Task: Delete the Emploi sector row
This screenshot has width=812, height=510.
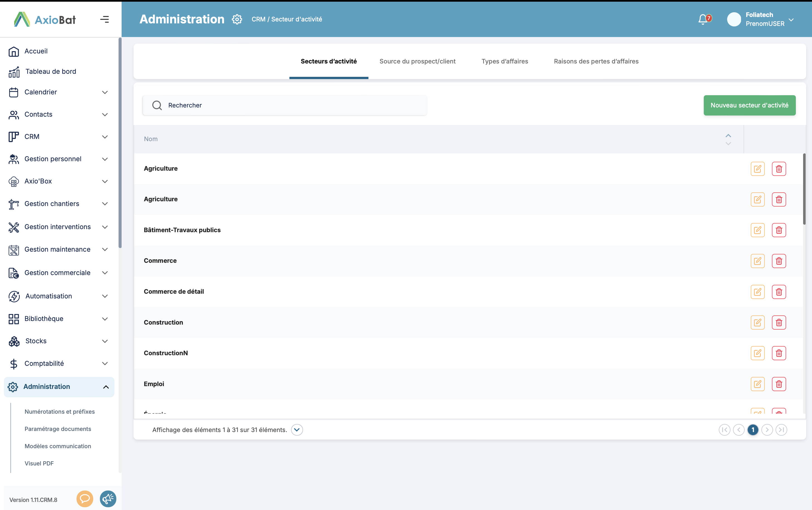Action: [779, 384]
